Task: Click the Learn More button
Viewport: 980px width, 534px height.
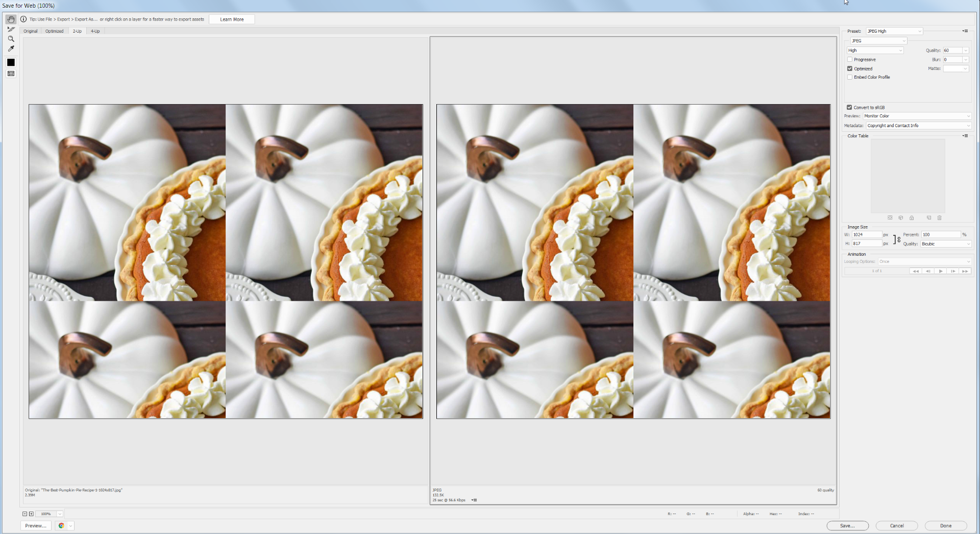Action: coord(231,19)
